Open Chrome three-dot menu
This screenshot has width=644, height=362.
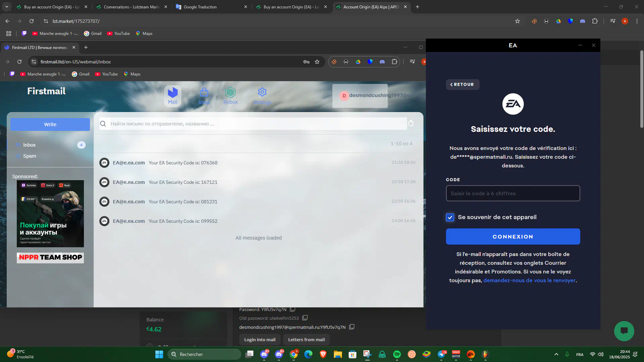click(x=637, y=21)
